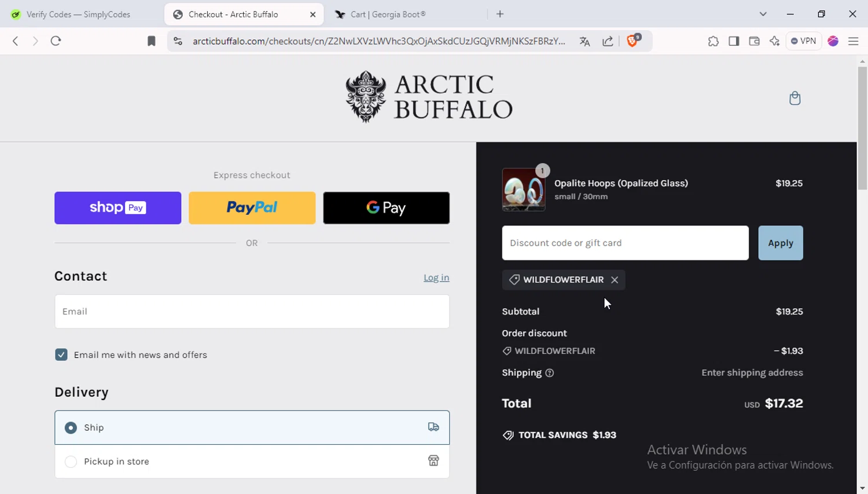Focus the Discount code or gift card field
Image resolution: width=868 pixels, height=494 pixels.
[x=625, y=243]
